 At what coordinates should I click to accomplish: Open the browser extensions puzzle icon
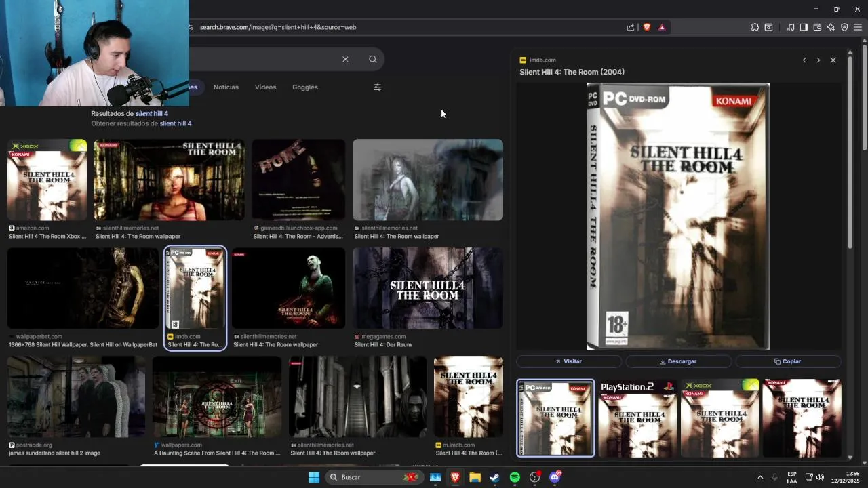(755, 27)
